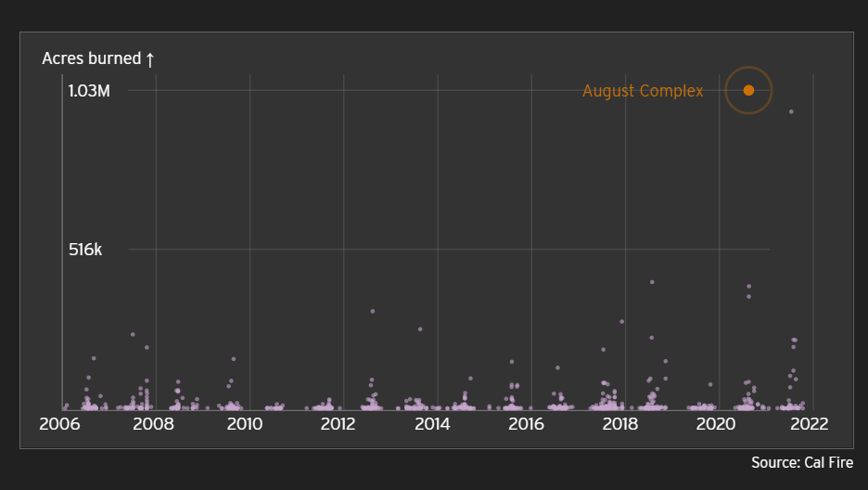Select the "August Complex" annotation label
The width and height of the screenshot is (868, 490).
click(643, 91)
